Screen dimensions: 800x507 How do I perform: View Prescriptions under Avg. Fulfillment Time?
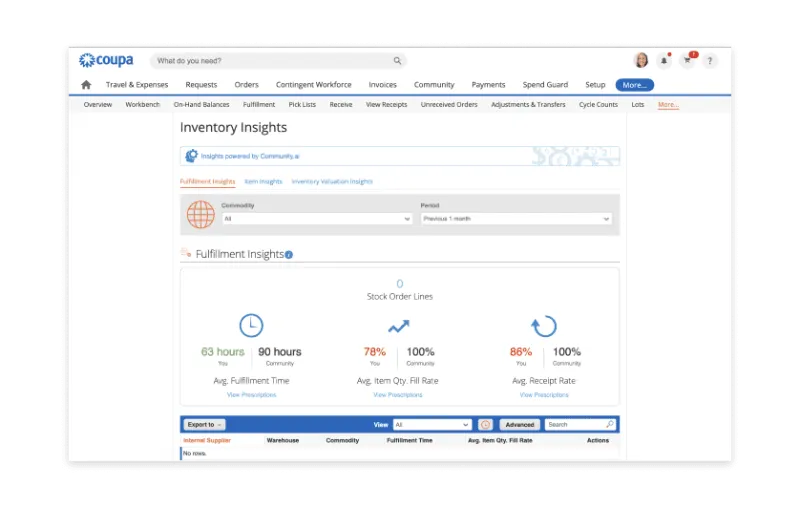252,395
